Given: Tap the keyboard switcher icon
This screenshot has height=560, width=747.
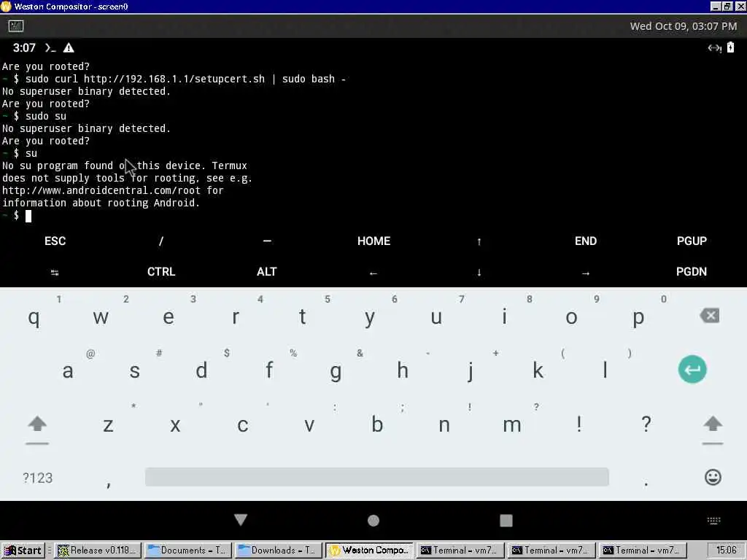Looking at the screenshot, I should click(x=713, y=521).
